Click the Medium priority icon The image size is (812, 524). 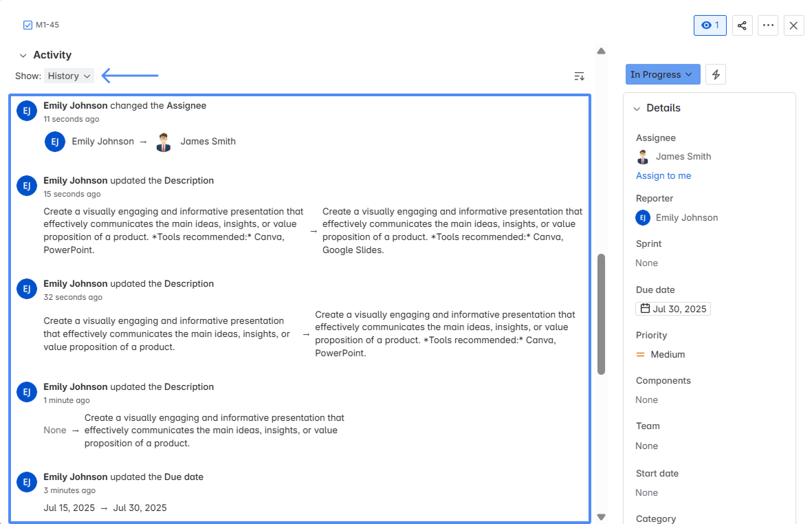click(x=641, y=354)
